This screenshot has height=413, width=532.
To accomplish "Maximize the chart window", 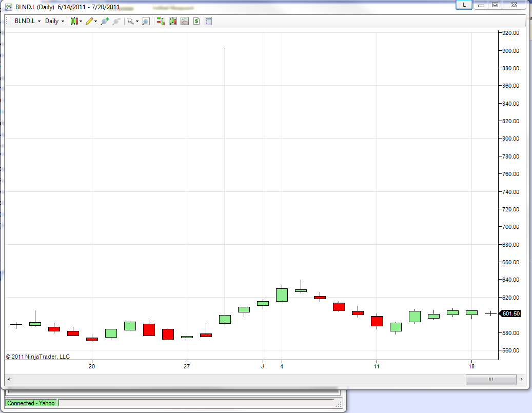I will [495, 5].
